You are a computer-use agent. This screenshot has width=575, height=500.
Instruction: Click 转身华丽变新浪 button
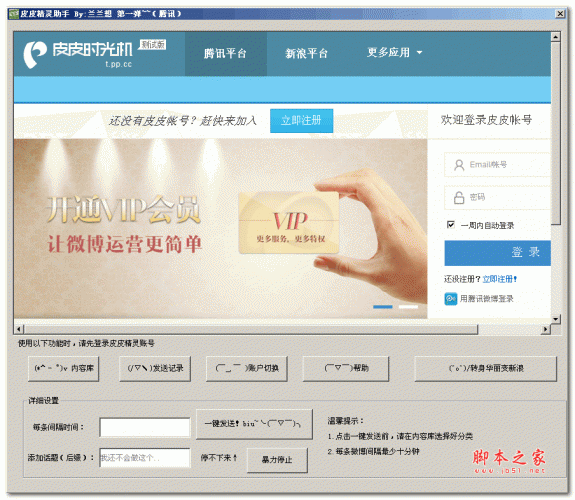click(x=486, y=368)
